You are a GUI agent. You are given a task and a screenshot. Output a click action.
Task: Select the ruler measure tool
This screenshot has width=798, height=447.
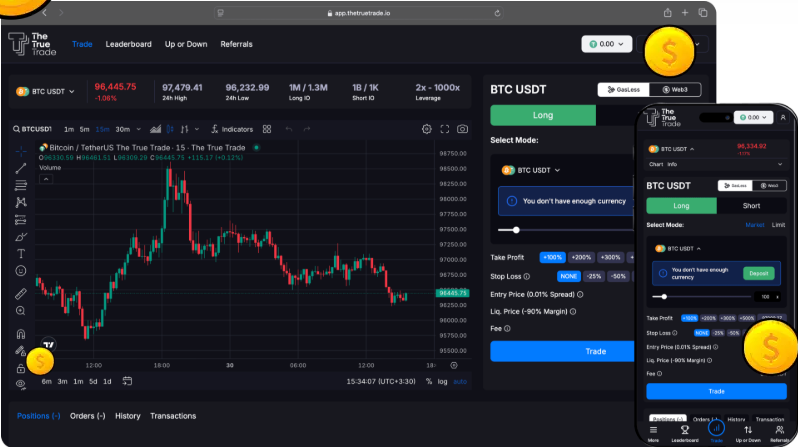point(21,293)
